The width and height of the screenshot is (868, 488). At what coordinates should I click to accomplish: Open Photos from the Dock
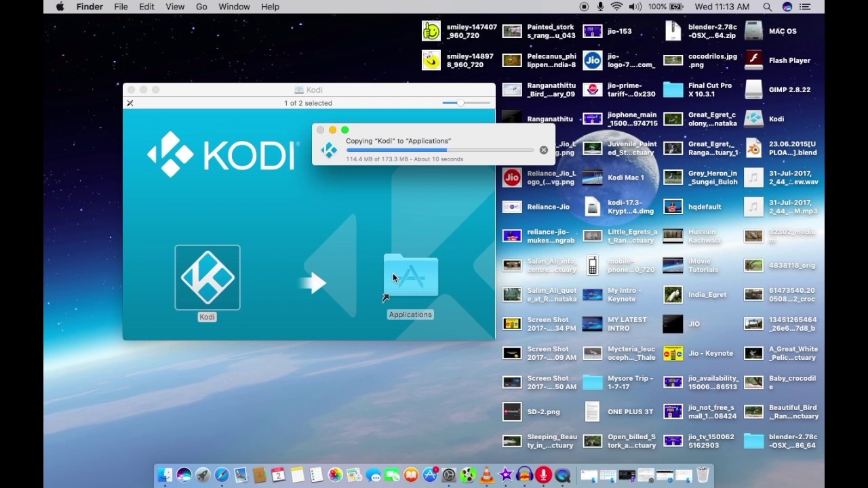[335, 475]
